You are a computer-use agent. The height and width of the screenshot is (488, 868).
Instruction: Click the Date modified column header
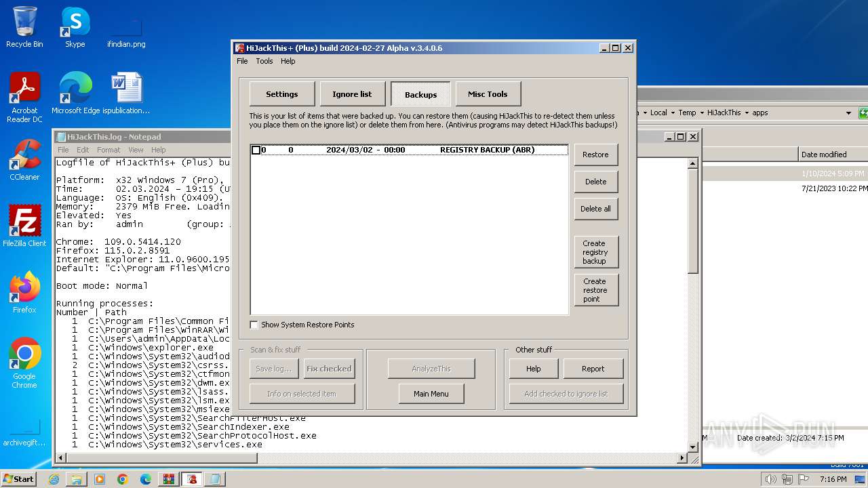(833, 155)
